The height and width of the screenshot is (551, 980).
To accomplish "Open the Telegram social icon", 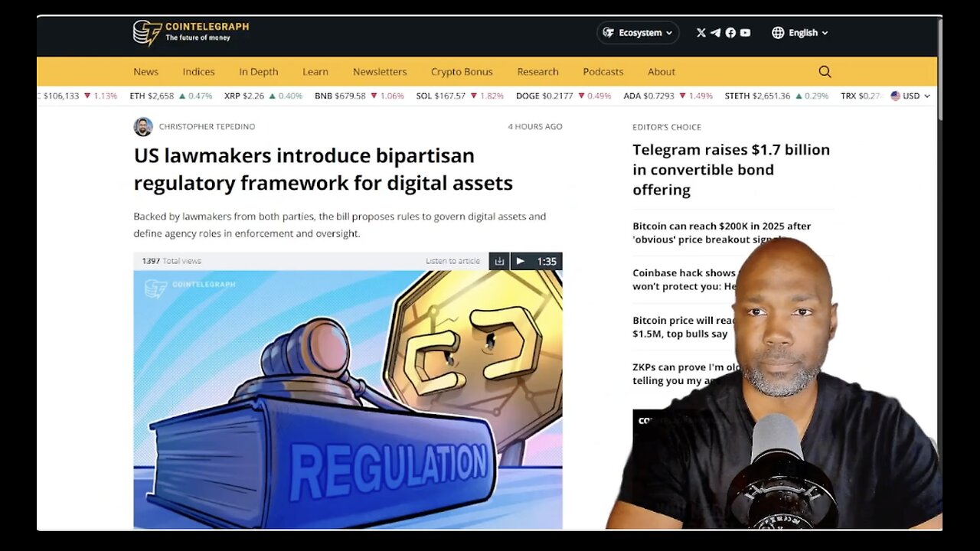I will pos(715,33).
